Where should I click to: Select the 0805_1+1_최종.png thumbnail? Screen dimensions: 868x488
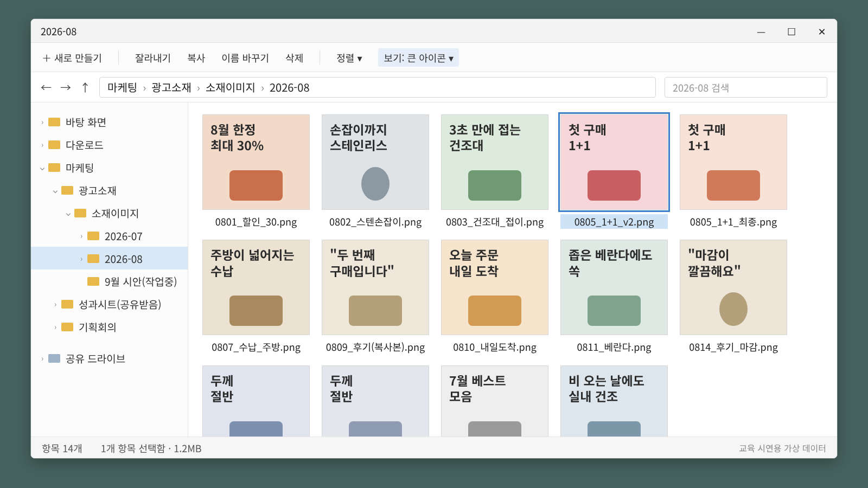733,162
